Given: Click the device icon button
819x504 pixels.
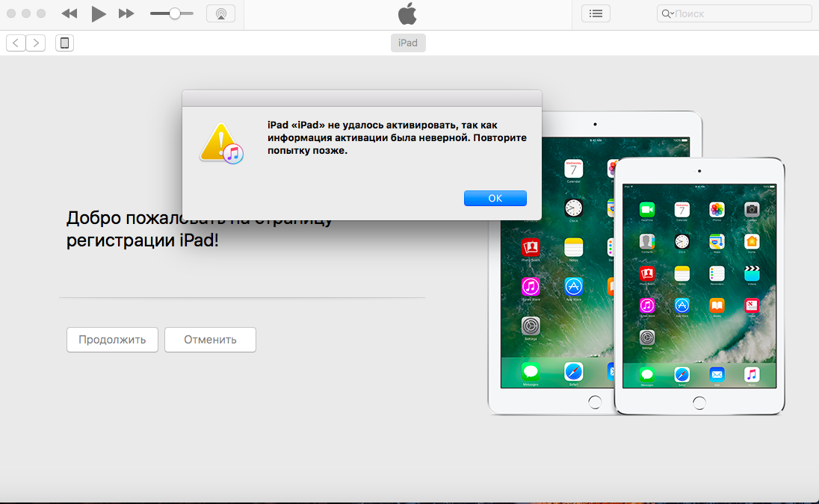Looking at the screenshot, I should pos(65,43).
